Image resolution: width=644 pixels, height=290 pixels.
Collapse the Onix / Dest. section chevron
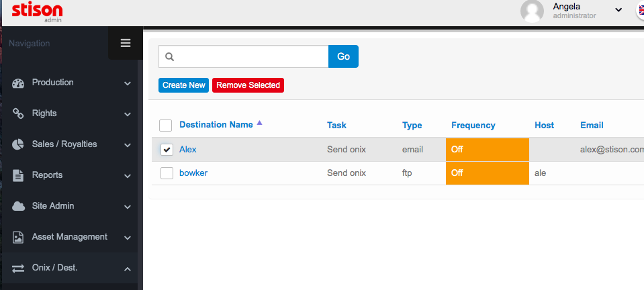(127, 269)
